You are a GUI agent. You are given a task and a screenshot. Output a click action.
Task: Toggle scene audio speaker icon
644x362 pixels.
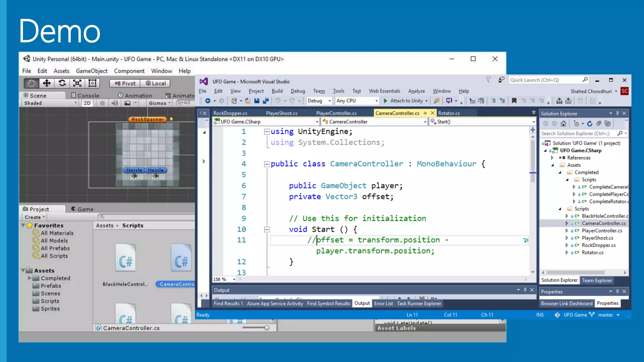114,103
